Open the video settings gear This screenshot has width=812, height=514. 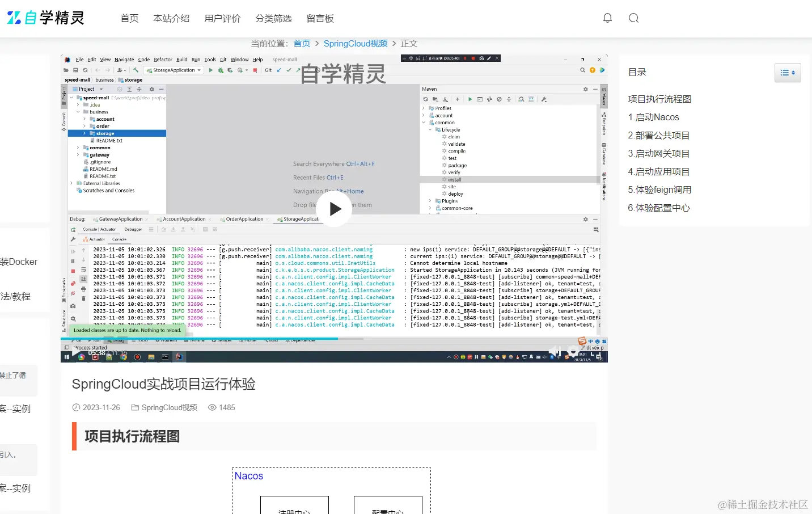[x=573, y=352]
